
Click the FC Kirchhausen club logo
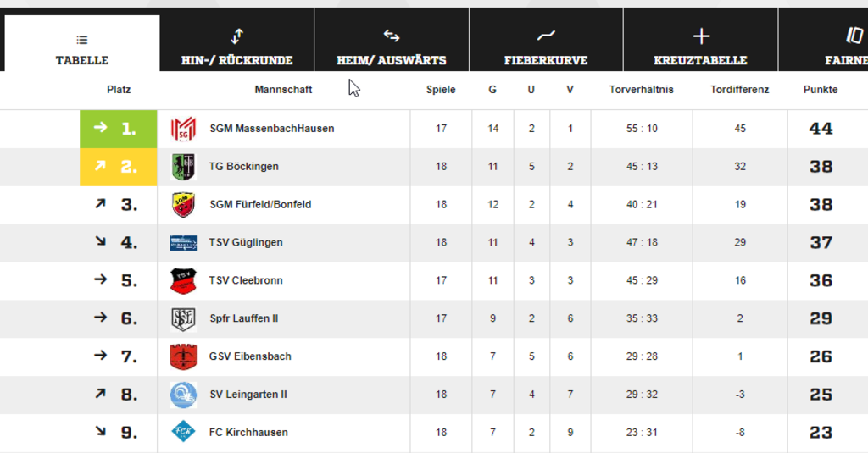(183, 432)
